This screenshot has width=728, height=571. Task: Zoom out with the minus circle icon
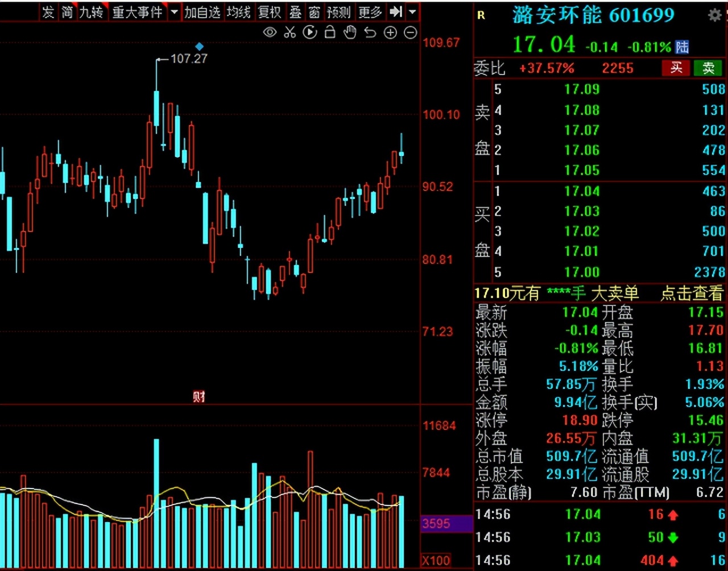pos(410,32)
